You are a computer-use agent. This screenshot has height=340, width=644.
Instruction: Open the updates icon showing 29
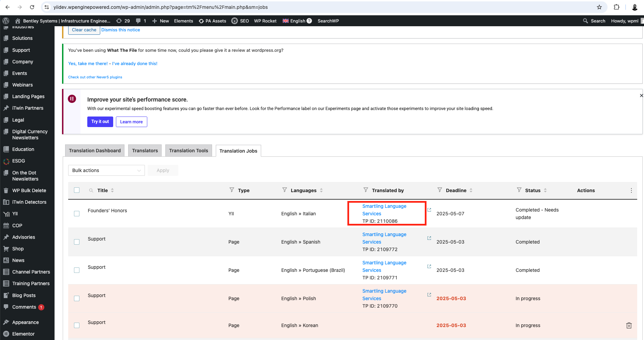point(123,21)
